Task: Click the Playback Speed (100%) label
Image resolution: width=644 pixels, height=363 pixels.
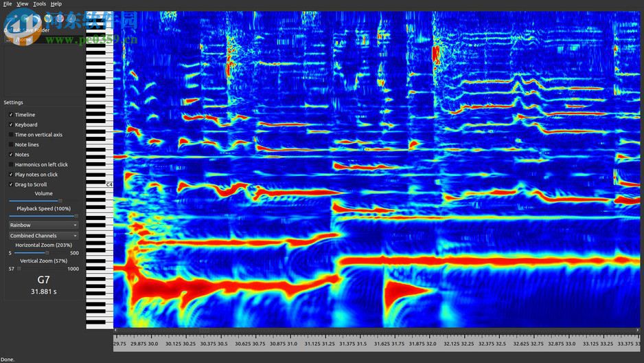Action: click(x=43, y=209)
